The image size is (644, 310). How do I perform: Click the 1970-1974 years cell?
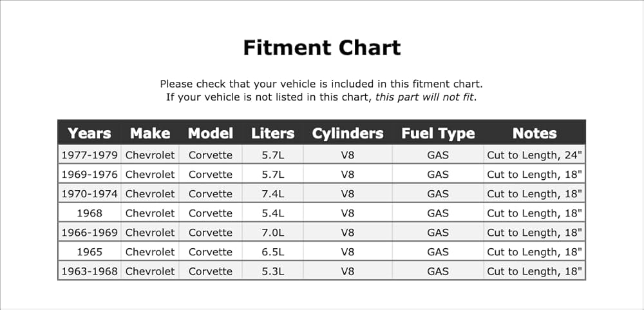(90, 193)
